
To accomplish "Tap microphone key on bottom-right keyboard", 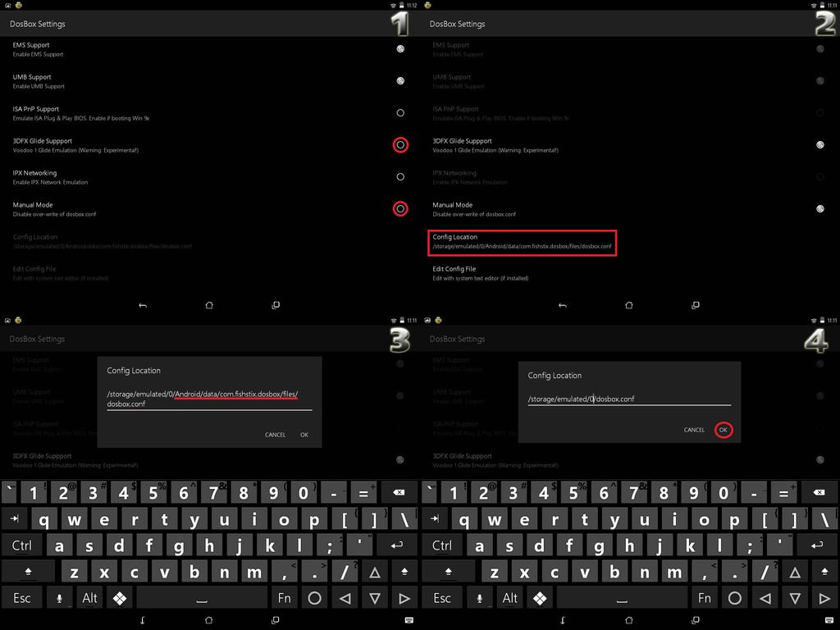I will click(479, 598).
